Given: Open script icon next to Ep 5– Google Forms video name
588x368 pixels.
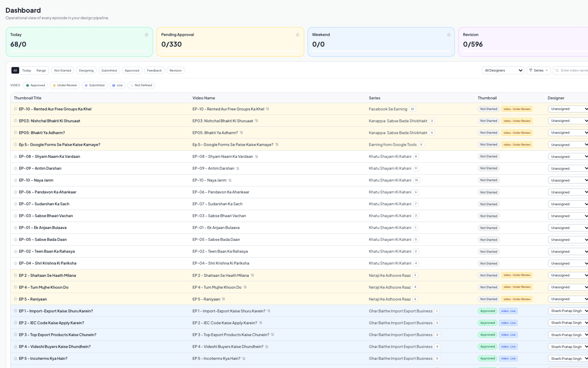Looking at the screenshot, I should click(x=277, y=145).
